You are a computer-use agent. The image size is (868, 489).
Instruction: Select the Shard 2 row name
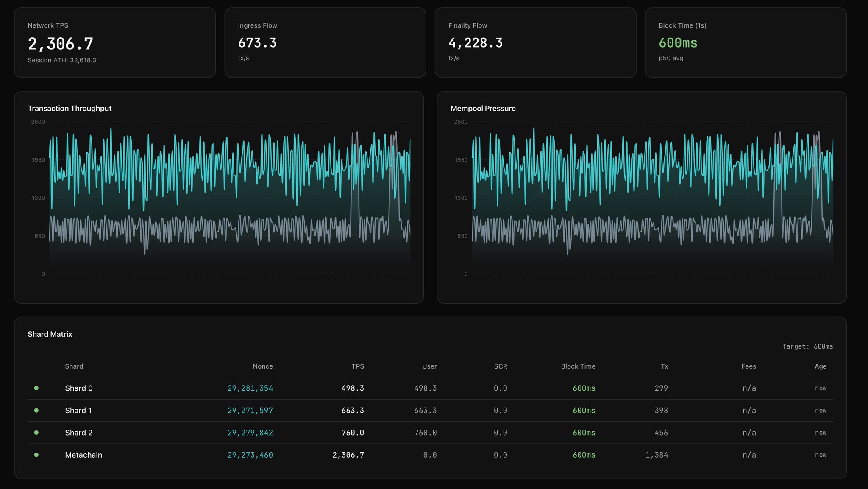[x=79, y=433]
